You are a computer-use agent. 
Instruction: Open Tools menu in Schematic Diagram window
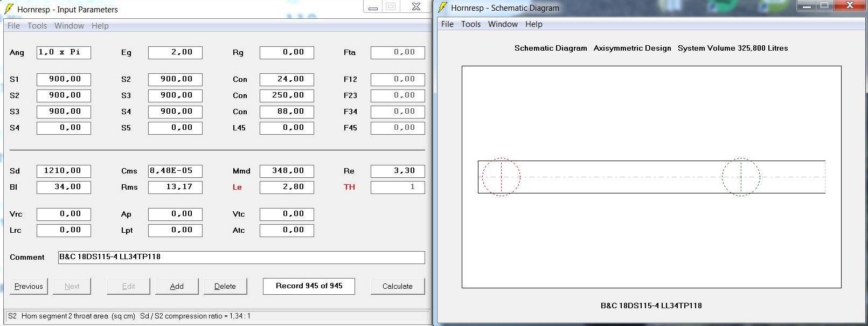tap(471, 24)
